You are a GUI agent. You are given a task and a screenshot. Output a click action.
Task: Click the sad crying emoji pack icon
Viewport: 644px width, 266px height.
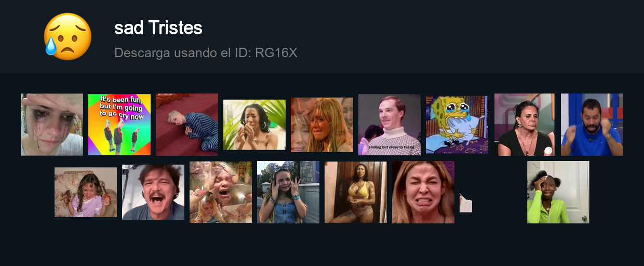tap(68, 36)
